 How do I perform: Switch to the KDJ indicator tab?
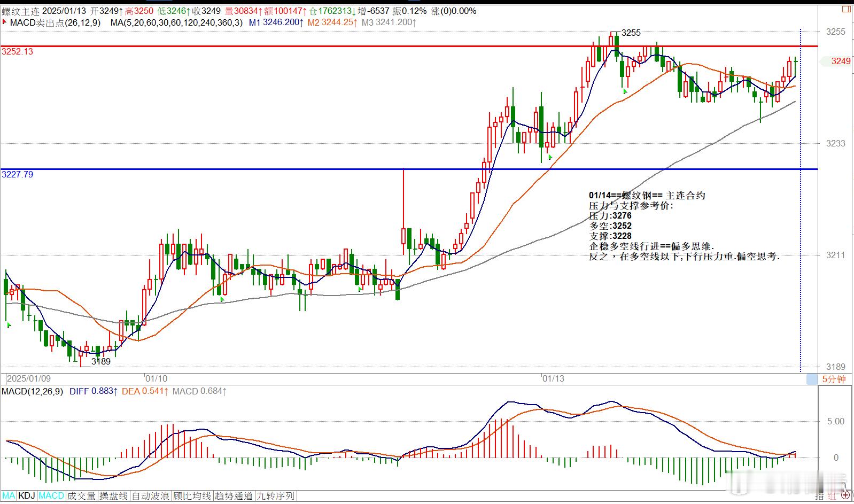(27, 496)
